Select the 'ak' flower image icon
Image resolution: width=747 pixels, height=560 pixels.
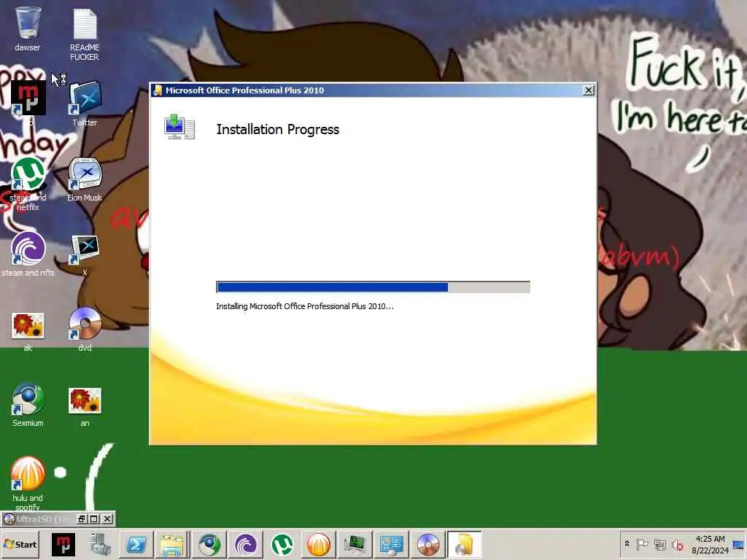[28, 332]
